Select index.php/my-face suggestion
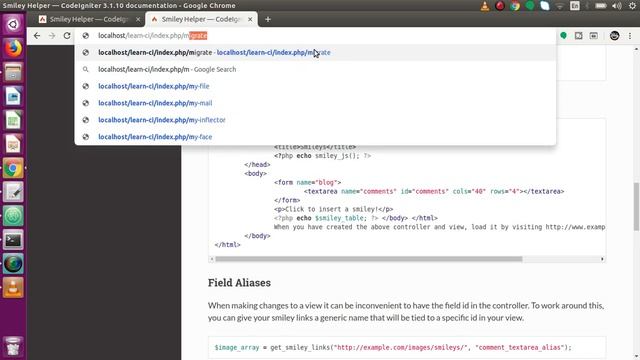 coord(315,137)
